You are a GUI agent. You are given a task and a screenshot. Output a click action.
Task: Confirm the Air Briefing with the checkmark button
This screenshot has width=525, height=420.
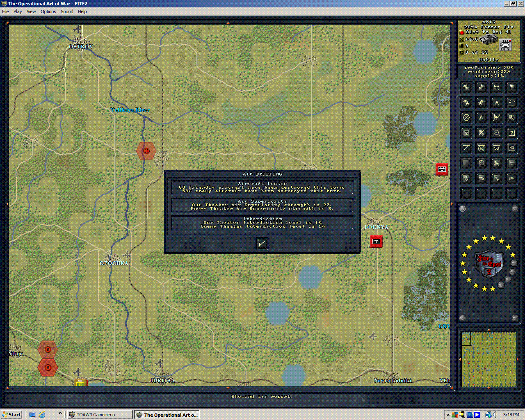coord(262,244)
